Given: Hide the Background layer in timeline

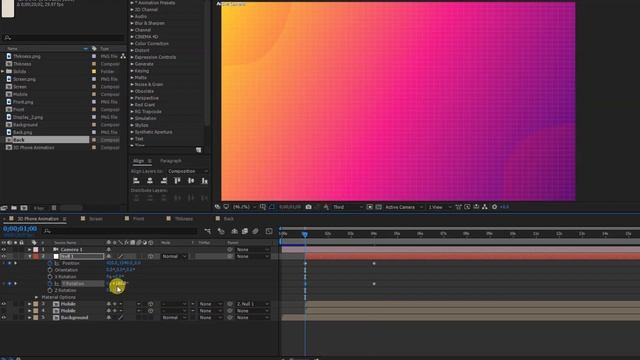Looking at the screenshot, I should (4, 318).
